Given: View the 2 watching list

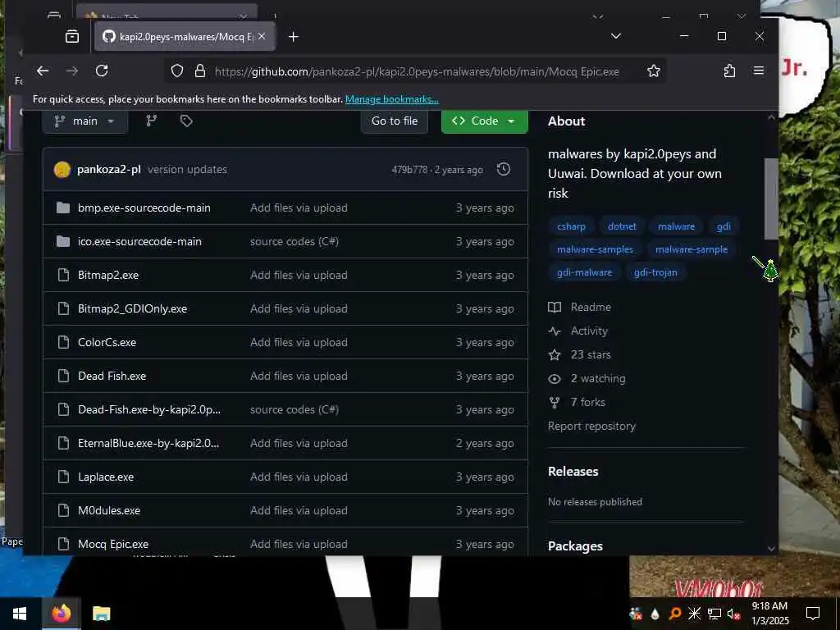Looking at the screenshot, I should tap(587, 379).
